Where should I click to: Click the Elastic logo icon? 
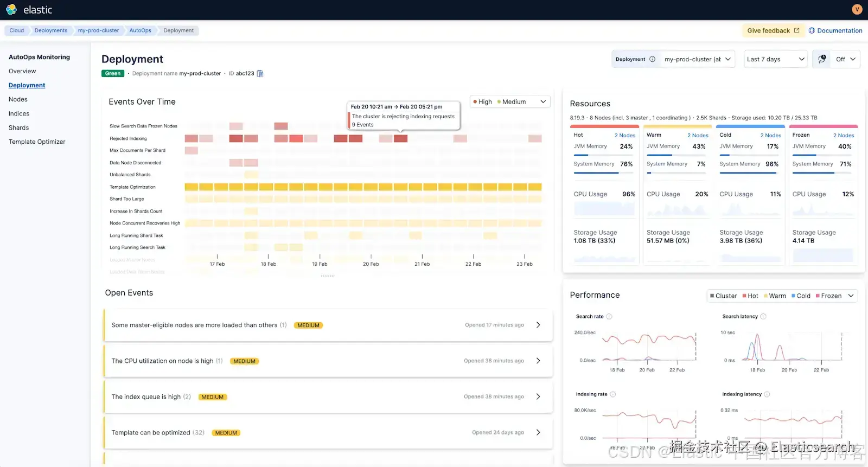pos(11,9)
